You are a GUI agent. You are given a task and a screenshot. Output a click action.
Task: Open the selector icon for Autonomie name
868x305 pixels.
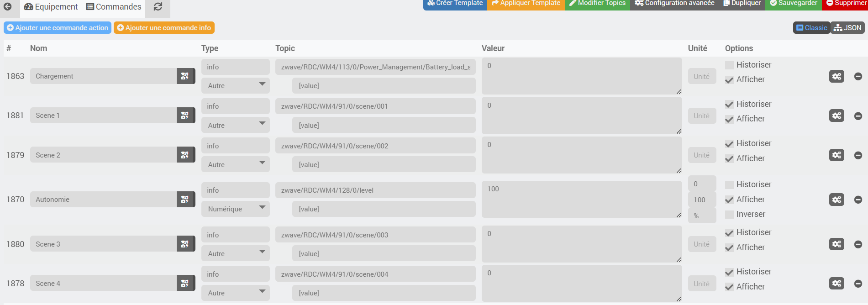[185, 200]
